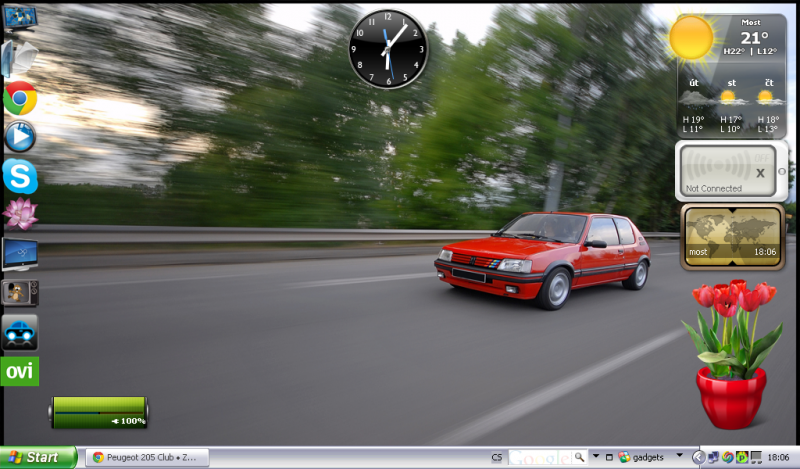Screen dimensions: 800x469
Task: Open Google Chrome from the desktop sidebar
Action: pos(20,98)
